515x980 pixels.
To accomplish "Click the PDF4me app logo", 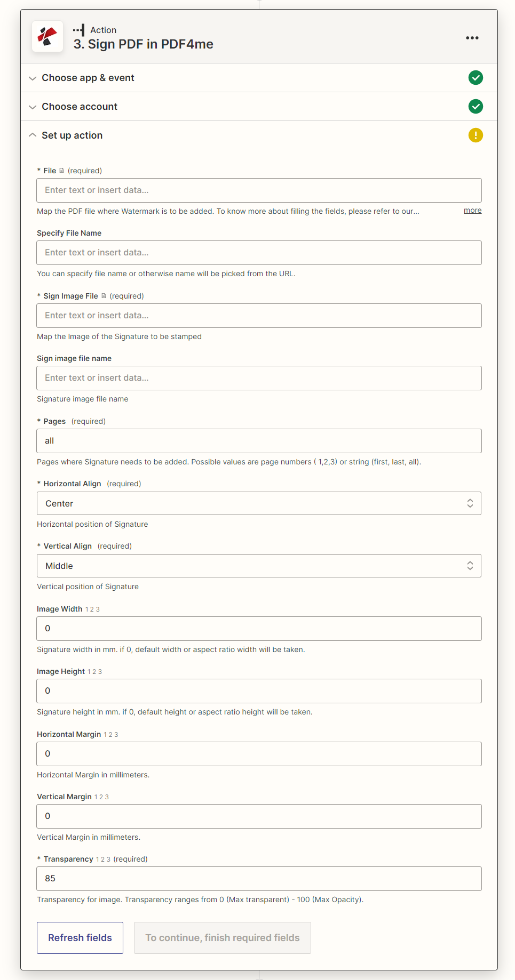I will (x=47, y=36).
